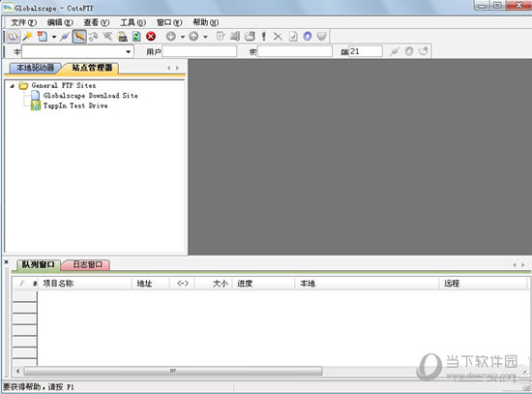
Task: Select the 站点管理器 tab
Action: tap(92, 68)
